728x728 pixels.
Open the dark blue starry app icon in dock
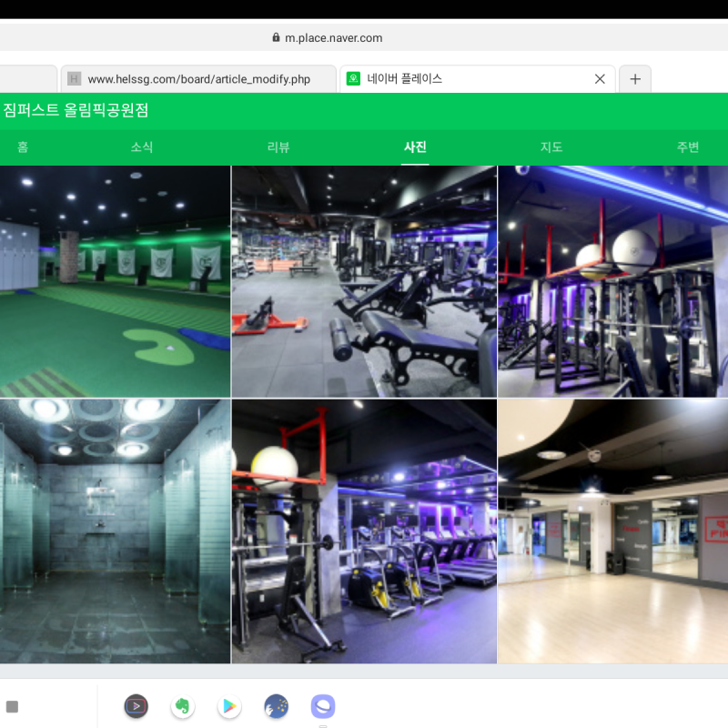coord(277,707)
